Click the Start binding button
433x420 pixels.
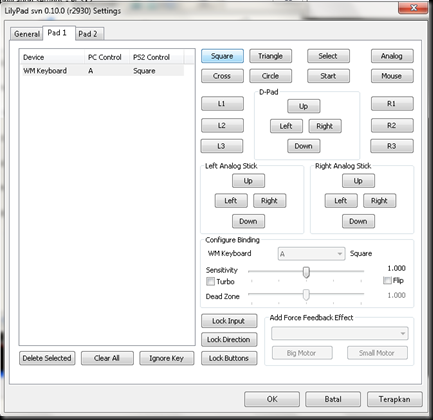[x=328, y=76]
